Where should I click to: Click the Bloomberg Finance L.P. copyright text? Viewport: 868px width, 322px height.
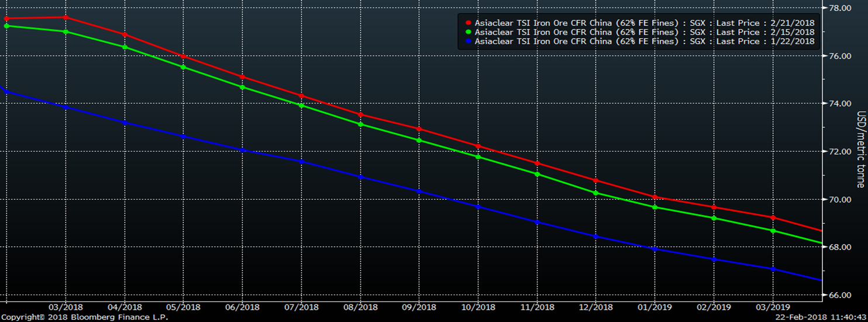pyautogui.click(x=85, y=317)
